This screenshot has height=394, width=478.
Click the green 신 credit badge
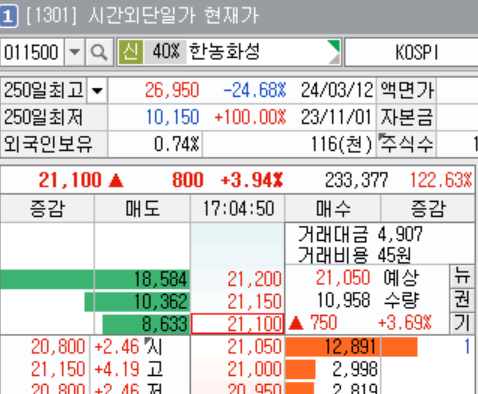click(131, 52)
